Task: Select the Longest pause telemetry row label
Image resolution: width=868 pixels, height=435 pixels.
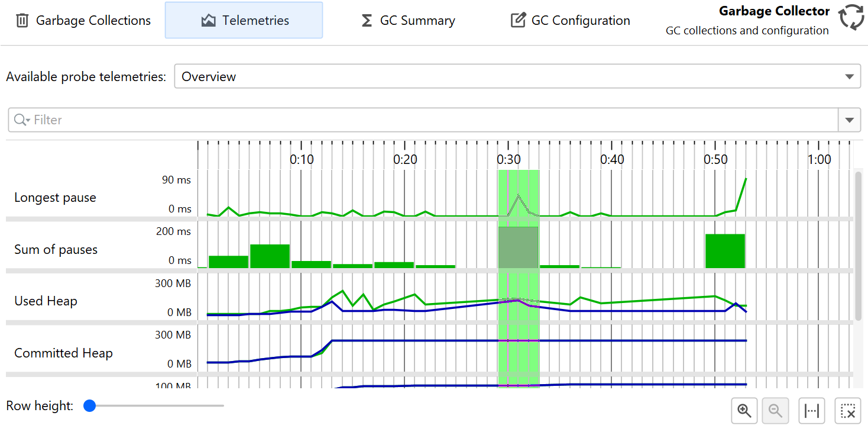Action: 55,198
